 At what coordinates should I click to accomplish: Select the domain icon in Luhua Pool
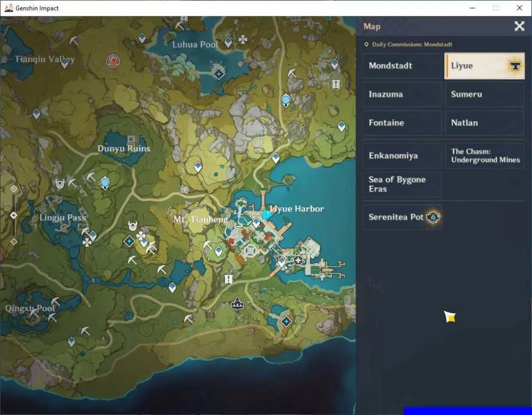tap(219, 73)
